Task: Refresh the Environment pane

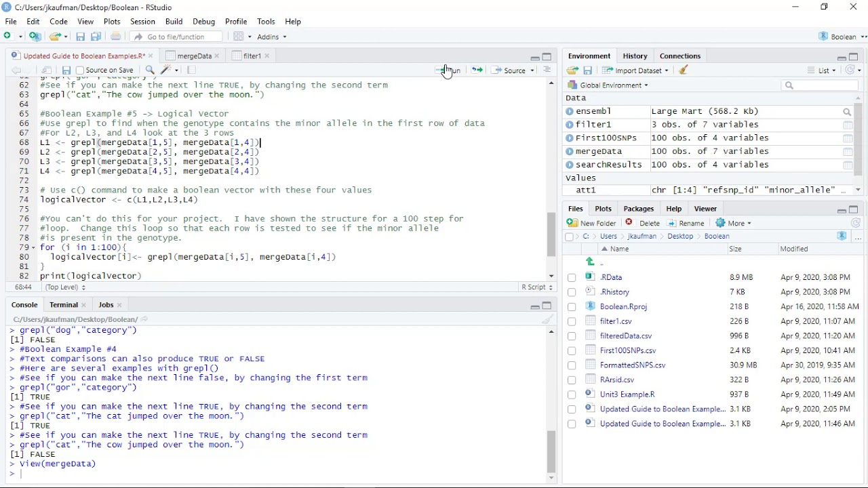Action: [x=850, y=70]
